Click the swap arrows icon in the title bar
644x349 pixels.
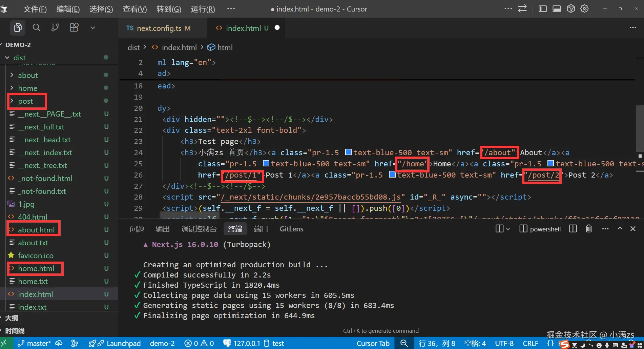point(522,9)
